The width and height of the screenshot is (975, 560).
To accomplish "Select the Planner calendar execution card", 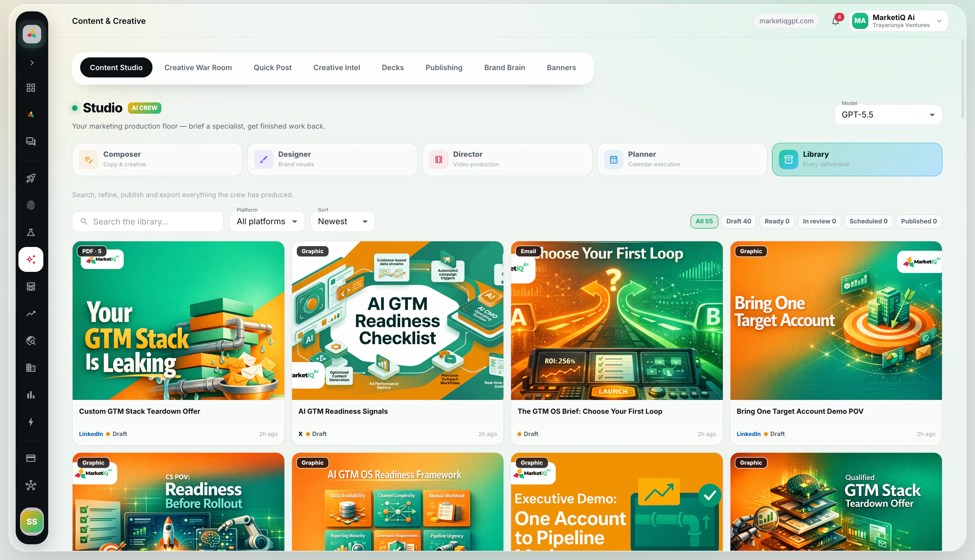I will [682, 159].
